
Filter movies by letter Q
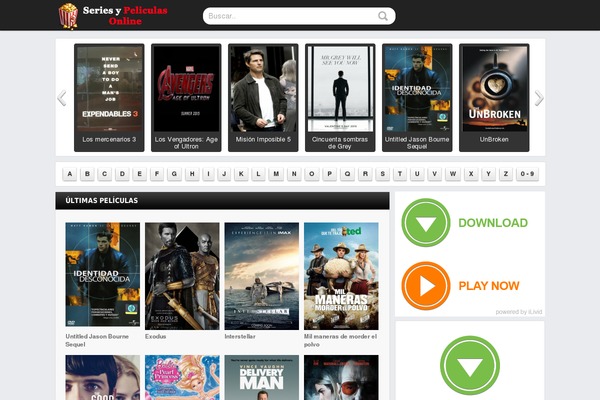click(347, 174)
